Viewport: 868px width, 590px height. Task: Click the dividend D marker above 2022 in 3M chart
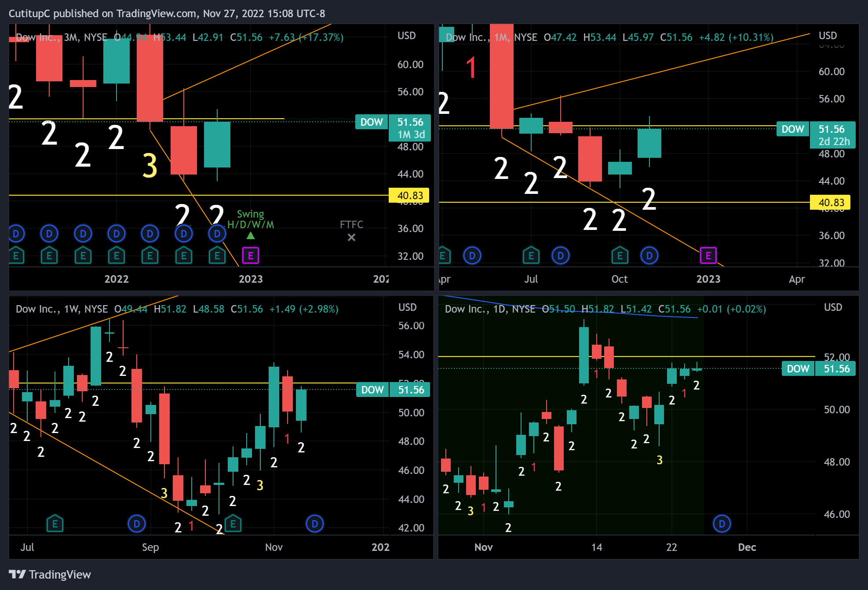click(117, 234)
